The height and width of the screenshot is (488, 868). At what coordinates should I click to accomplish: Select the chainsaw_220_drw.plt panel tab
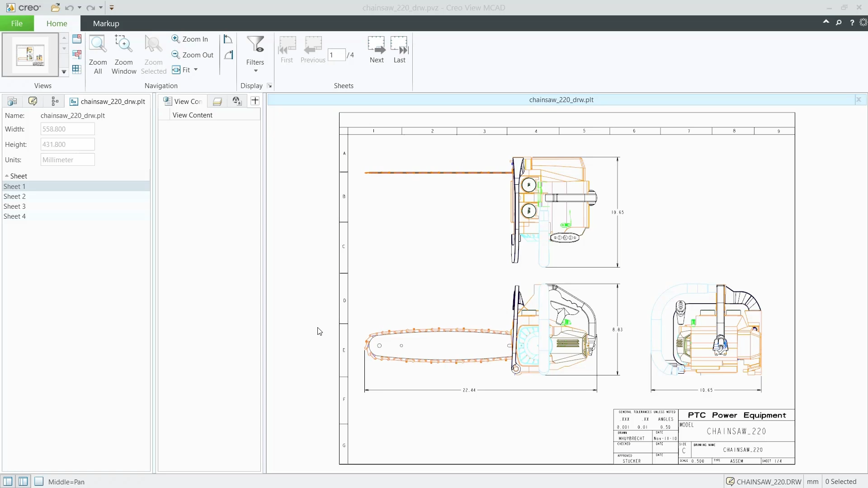pos(108,101)
